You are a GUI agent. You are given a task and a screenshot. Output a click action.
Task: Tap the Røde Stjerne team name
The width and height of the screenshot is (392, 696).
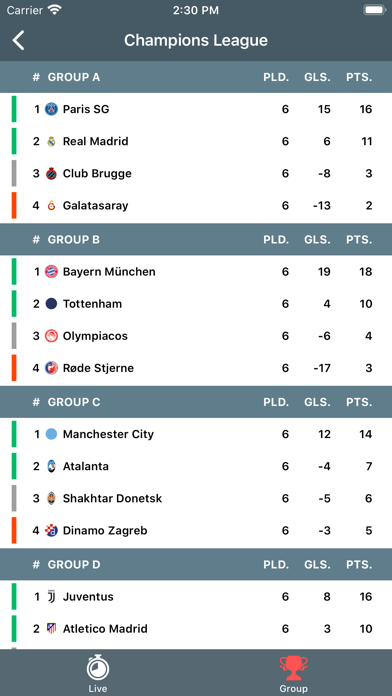(98, 368)
